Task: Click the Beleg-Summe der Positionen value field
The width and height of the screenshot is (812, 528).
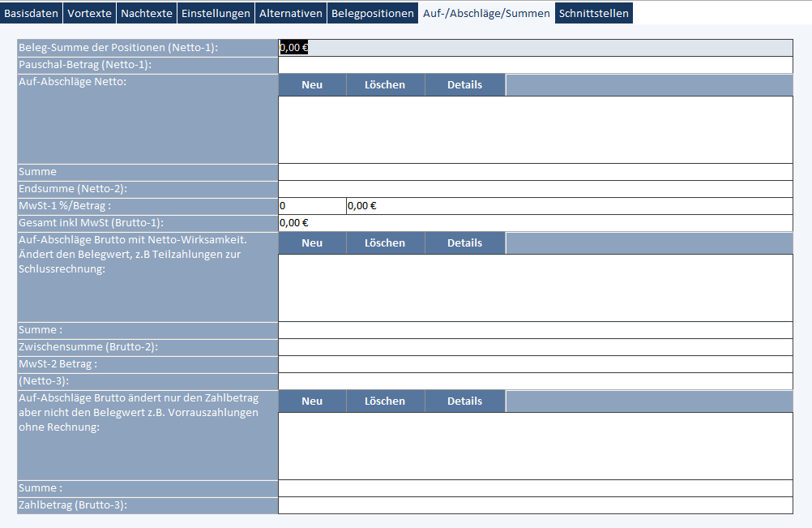Action: pos(535,48)
